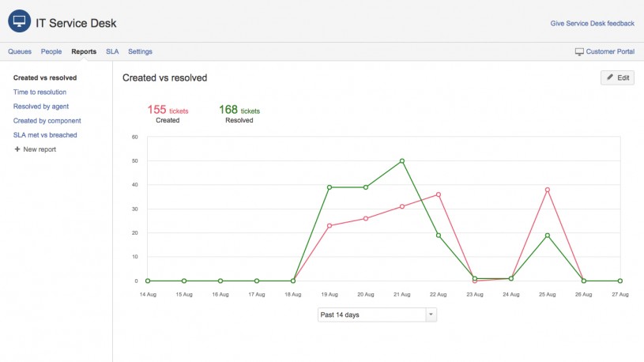Image resolution: width=644 pixels, height=362 pixels.
Task: Click the green resolved point on 25 Aug
Action: (x=548, y=236)
